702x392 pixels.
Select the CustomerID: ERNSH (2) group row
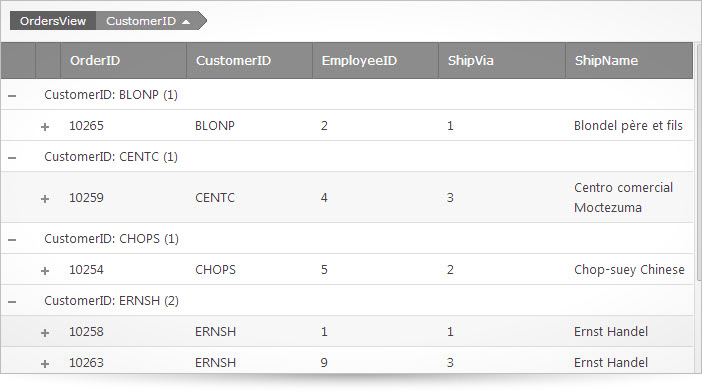tap(347, 301)
